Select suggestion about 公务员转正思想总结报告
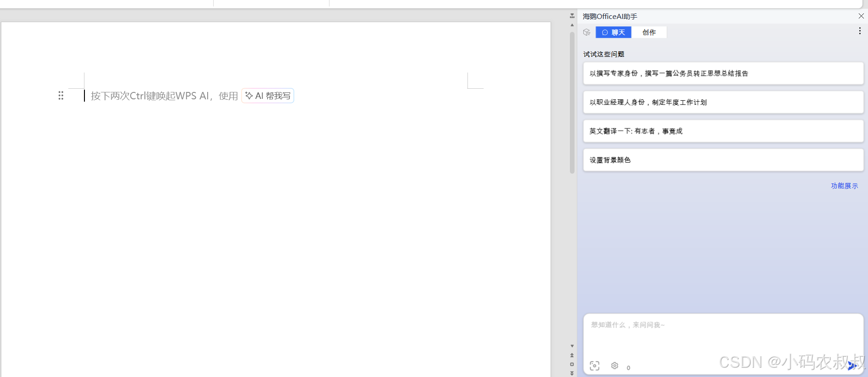The height and width of the screenshot is (377, 868). [x=723, y=73]
